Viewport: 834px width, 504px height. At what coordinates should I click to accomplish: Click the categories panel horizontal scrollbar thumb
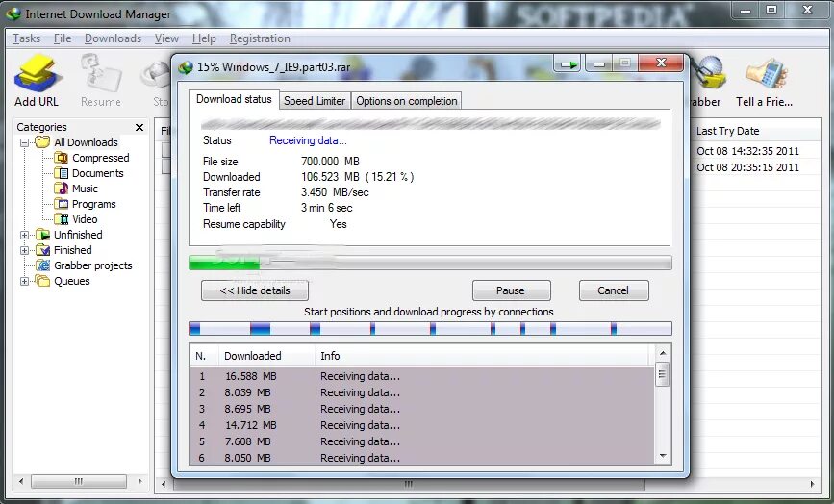tap(79, 481)
